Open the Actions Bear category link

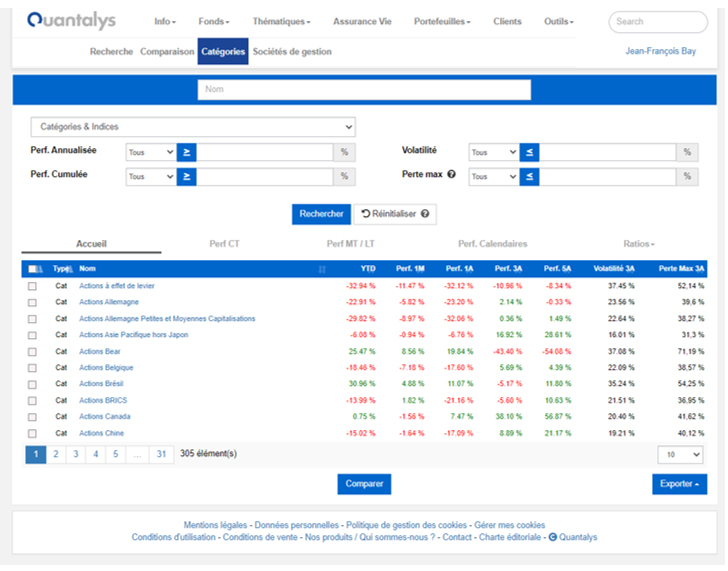click(99, 351)
